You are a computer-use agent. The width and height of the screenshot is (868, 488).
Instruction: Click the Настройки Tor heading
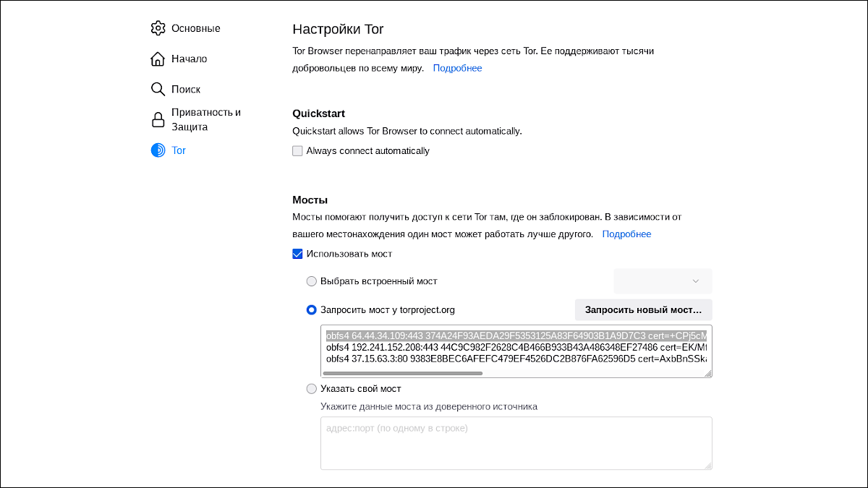tap(338, 30)
